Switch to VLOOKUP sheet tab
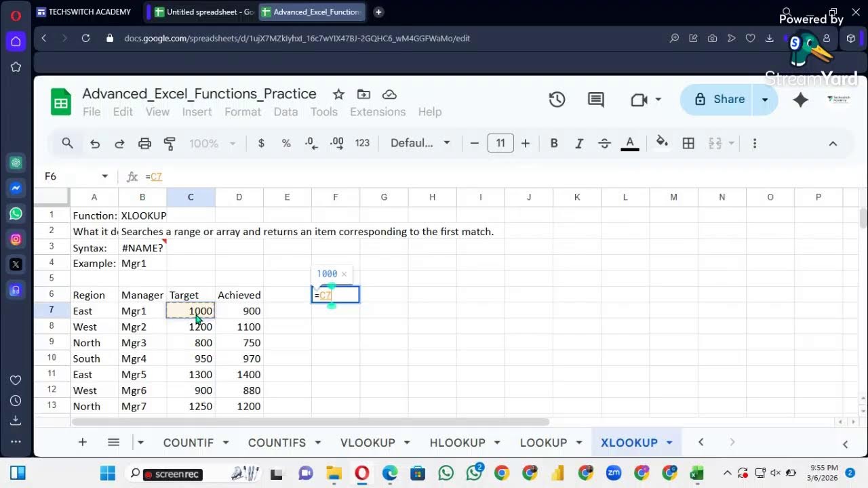The width and height of the screenshot is (868, 488). pos(368,443)
